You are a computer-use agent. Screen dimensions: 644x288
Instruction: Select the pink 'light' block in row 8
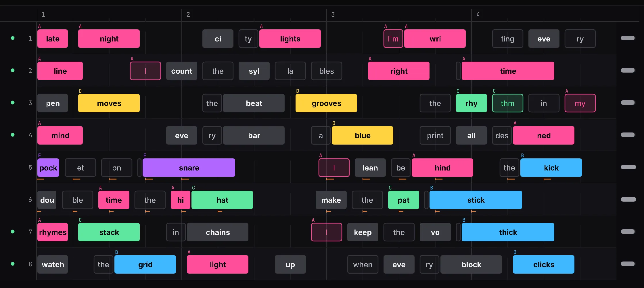pos(218,264)
